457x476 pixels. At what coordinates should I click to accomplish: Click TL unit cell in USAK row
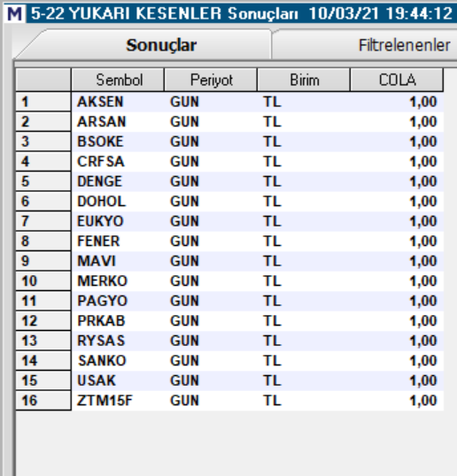point(304,380)
